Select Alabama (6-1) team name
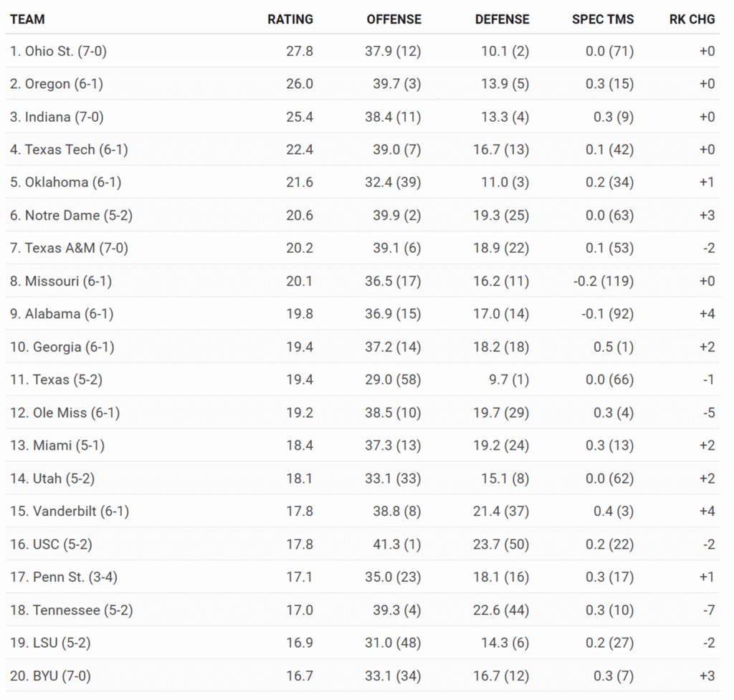 click(62, 314)
